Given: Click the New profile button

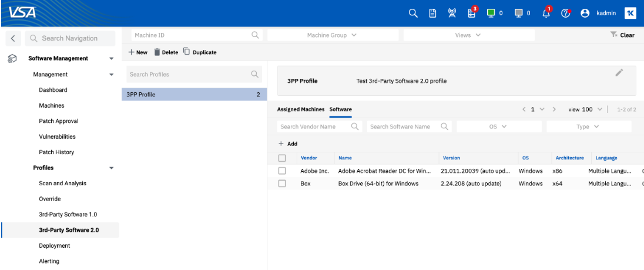Looking at the screenshot, I should (x=138, y=52).
